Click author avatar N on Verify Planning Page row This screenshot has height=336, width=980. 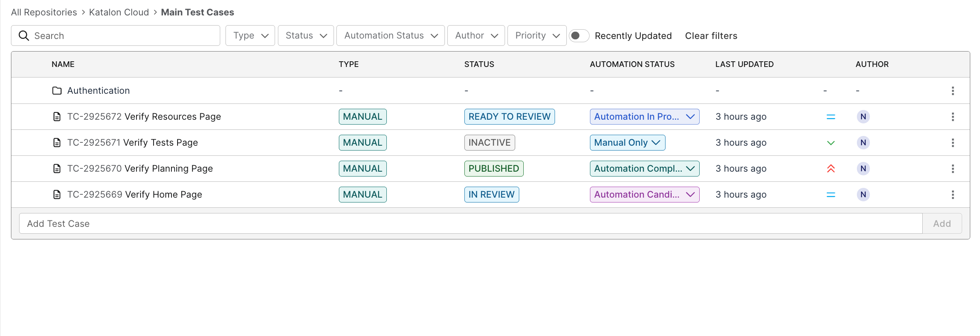coord(863,169)
